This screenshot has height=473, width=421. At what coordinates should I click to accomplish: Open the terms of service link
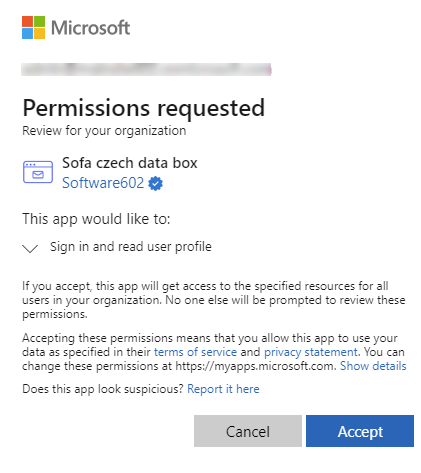point(195,352)
